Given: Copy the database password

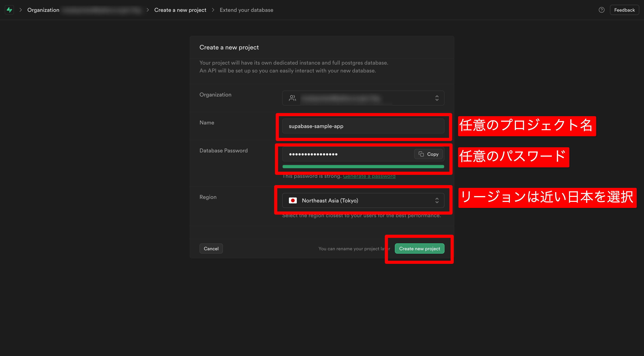Looking at the screenshot, I should (x=429, y=154).
